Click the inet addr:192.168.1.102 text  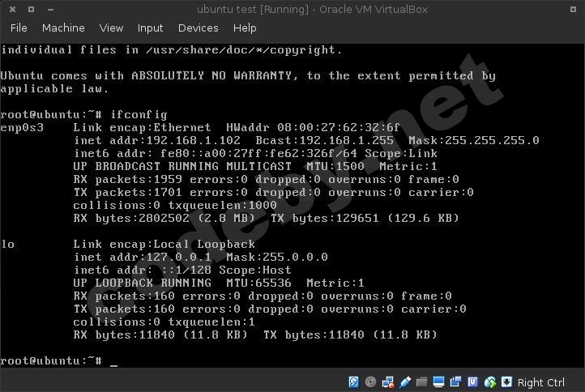(157, 141)
